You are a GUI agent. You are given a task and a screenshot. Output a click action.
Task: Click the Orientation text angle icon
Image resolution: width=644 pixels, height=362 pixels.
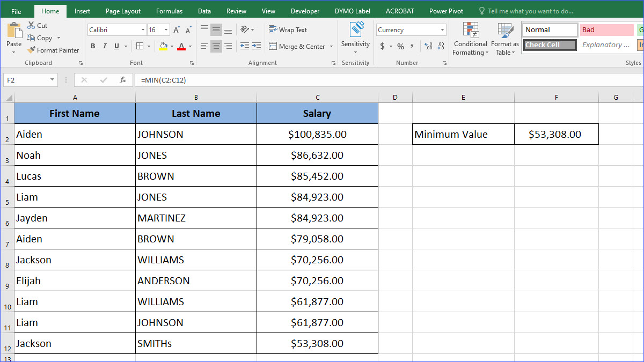pos(245,30)
